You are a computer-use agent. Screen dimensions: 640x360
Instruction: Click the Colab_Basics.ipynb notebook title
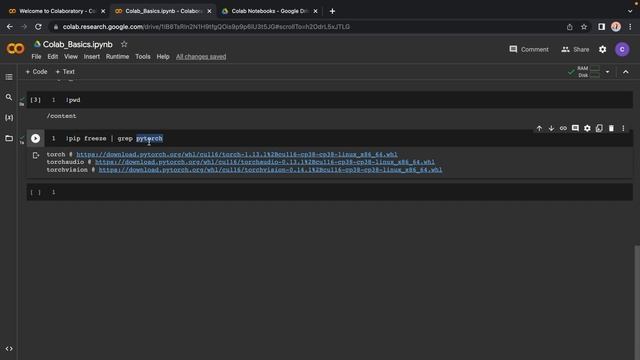pos(78,44)
